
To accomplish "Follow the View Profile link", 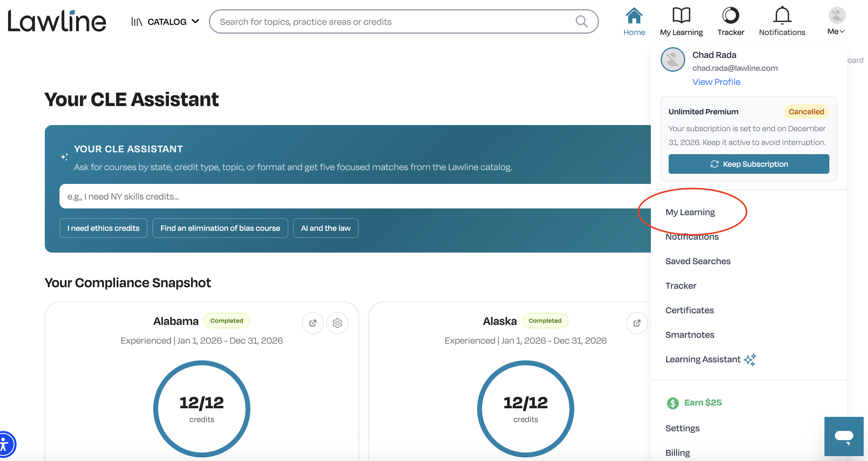I will point(716,82).
